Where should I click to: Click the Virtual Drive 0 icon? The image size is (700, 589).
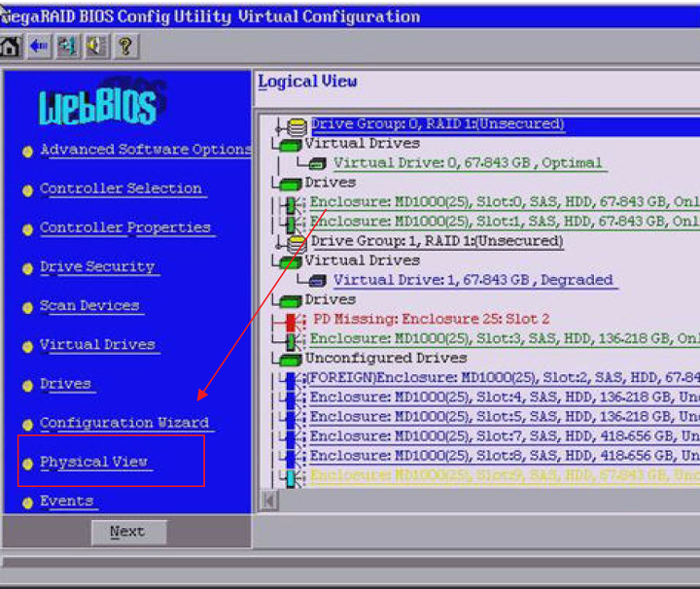(x=317, y=163)
